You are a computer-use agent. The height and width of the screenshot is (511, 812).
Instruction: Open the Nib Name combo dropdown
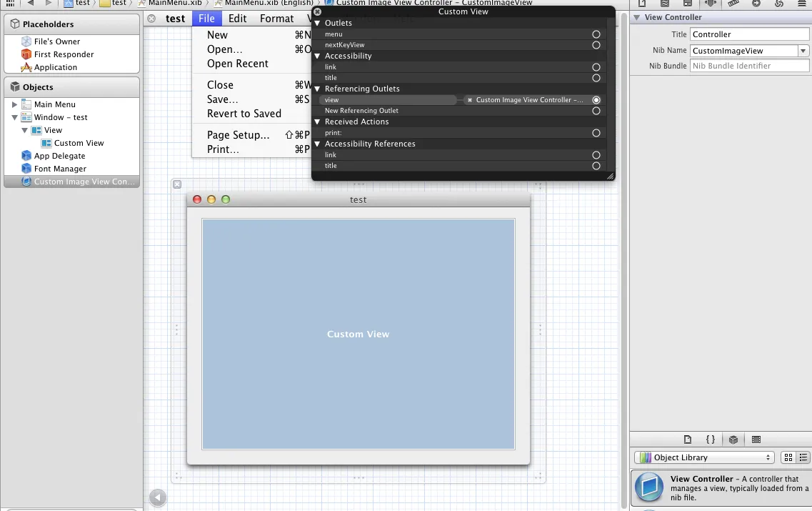pyautogui.click(x=803, y=51)
